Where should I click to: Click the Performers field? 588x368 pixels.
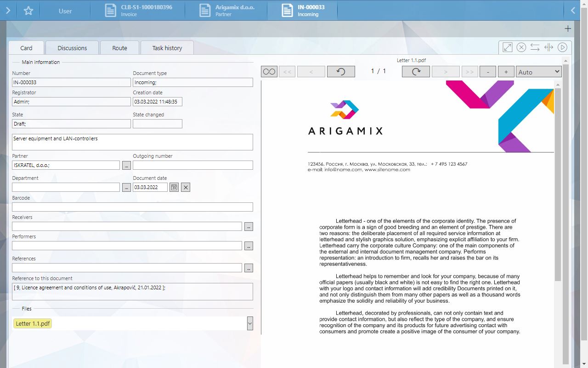point(127,246)
